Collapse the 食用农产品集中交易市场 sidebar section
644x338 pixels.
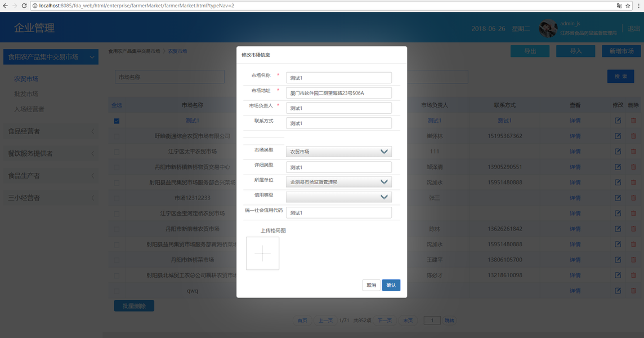point(51,57)
